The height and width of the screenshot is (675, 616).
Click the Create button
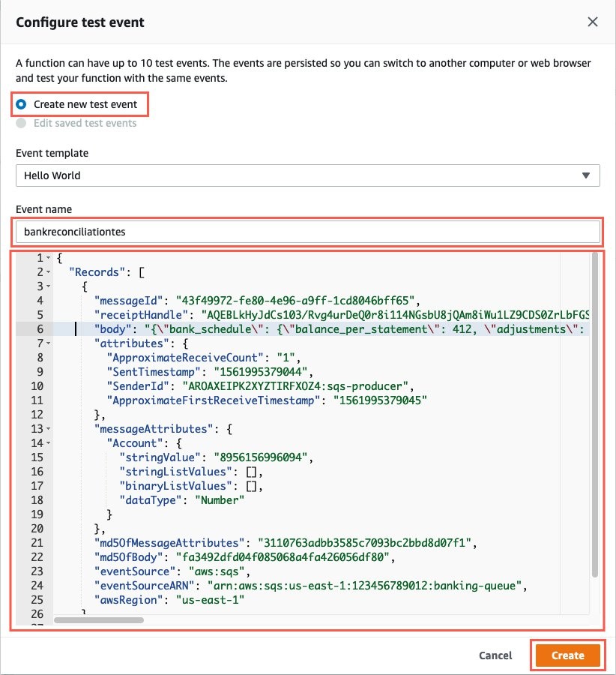coord(567,655)
